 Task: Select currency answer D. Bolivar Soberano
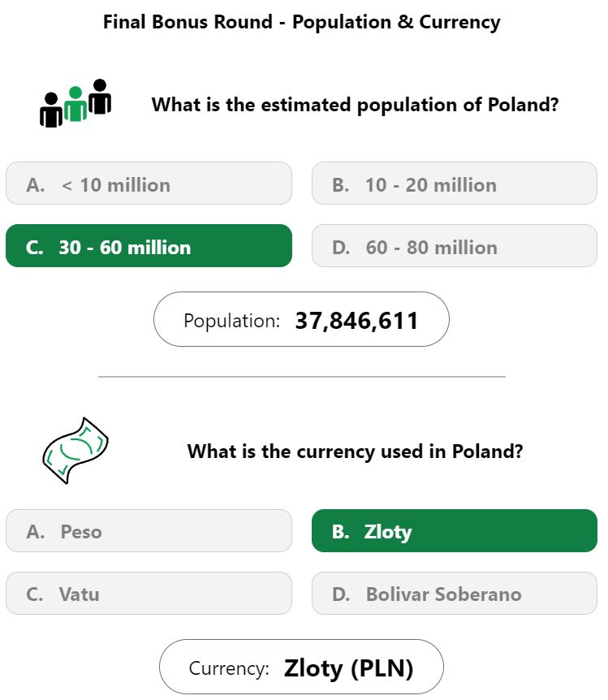pyautogui.click(x=455, y=594)
